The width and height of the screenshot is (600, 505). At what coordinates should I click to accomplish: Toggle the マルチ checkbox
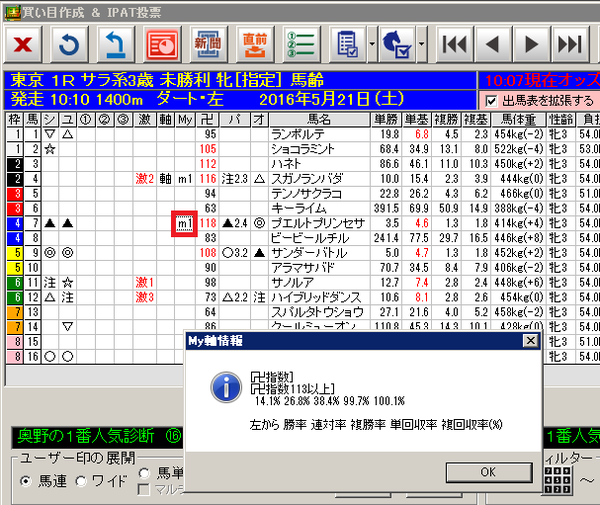(x=143, y=489)
